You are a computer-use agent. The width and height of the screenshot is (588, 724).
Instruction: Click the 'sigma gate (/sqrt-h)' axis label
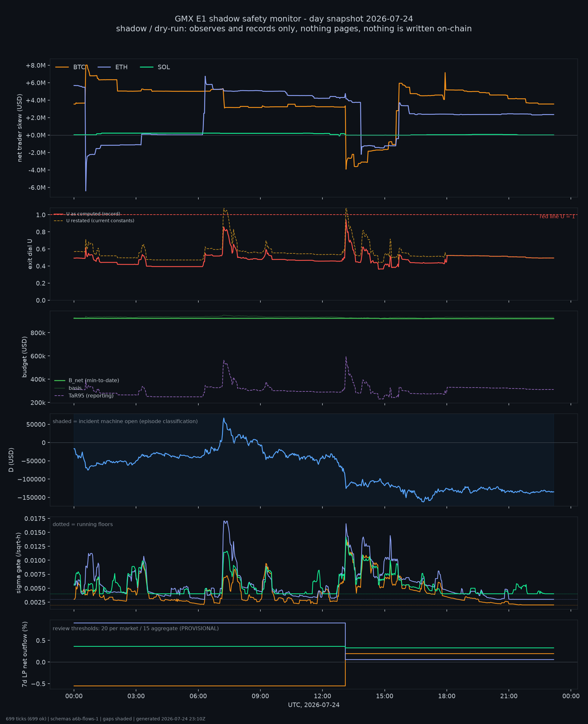[19, 563]
